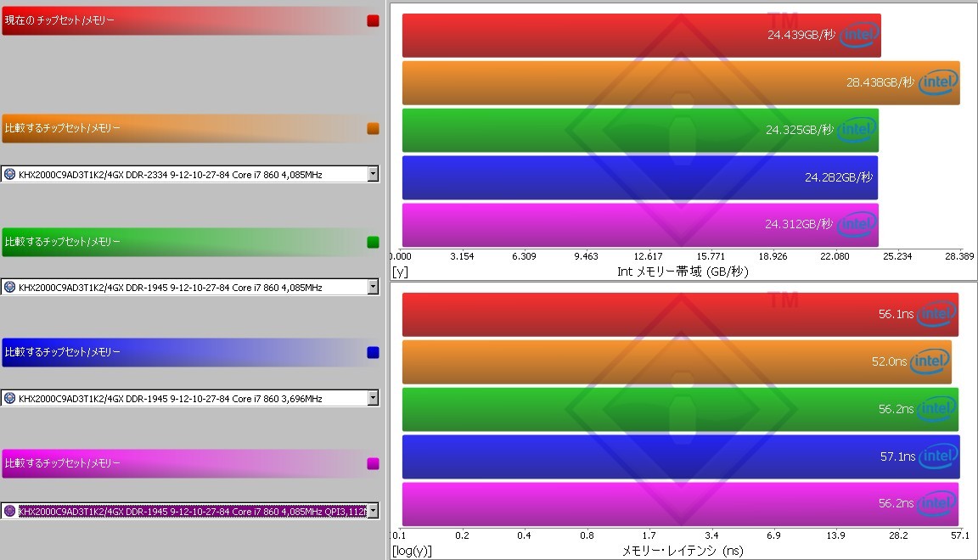978x560 pixels.
Task: Click the green comparison color swatch
Action: (x=373, y=242)
